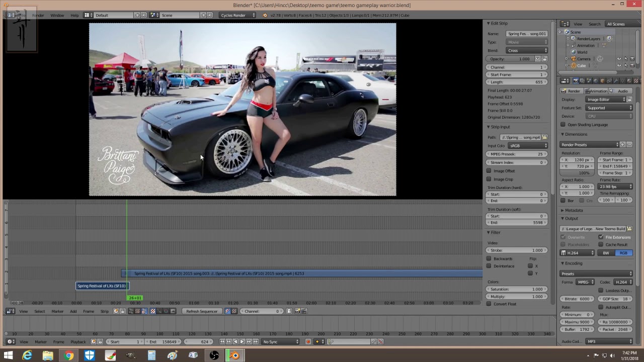Enable Backwards filter checkbox
The image size is (644, 362).
489,258
